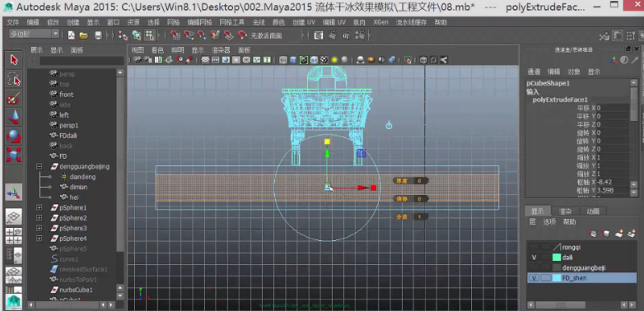644x311 pixels.
Task: Collapse the dengguangbeijing group
Action: pos(40,166)
